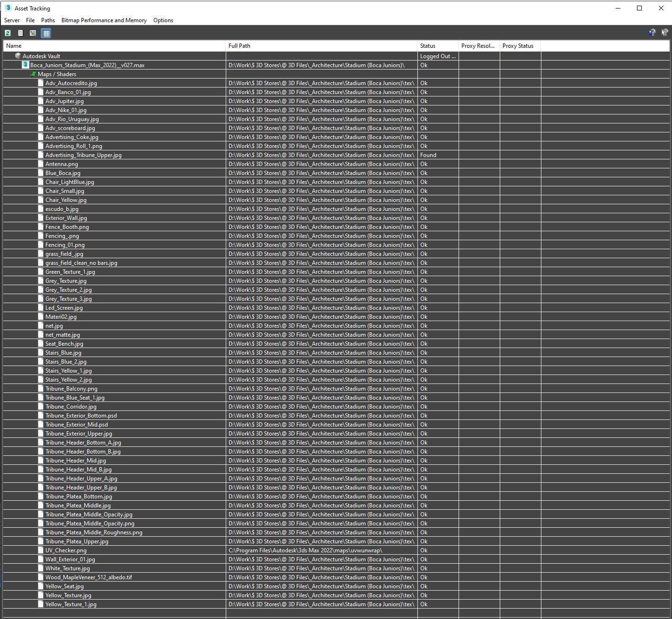Click the file icon beside Tribune_Balcony.png
The width and height of the screenshot is (672, 619).
(41, 388)
